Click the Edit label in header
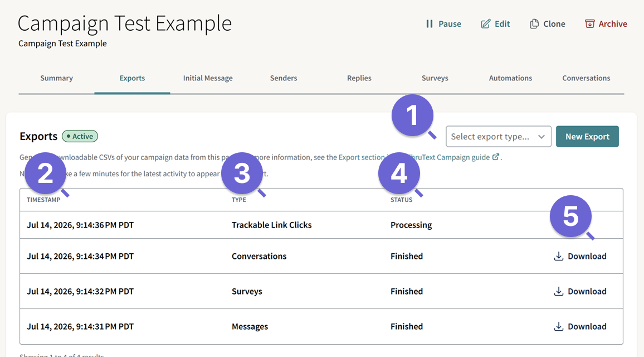This screenshot has height=357, width=644. [502, 24]
